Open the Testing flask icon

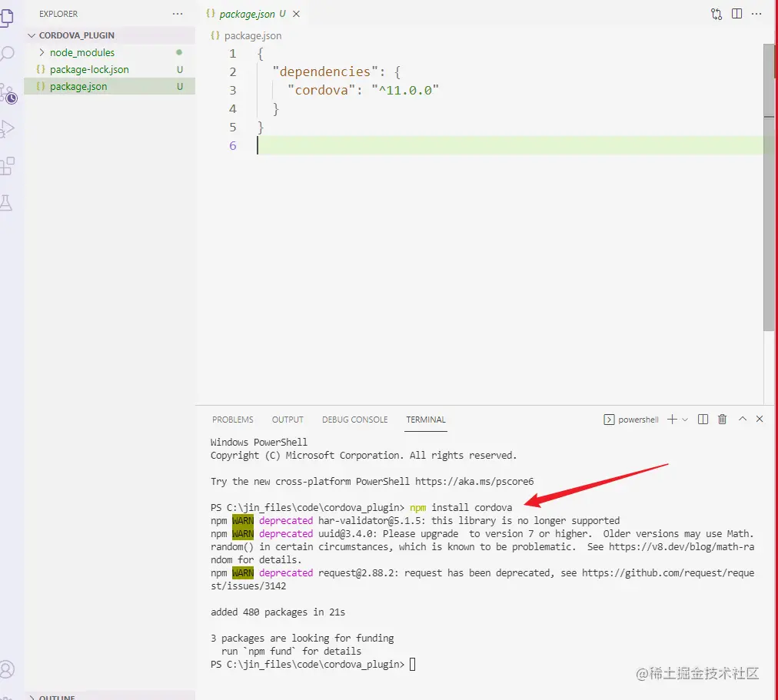[6, 203]
